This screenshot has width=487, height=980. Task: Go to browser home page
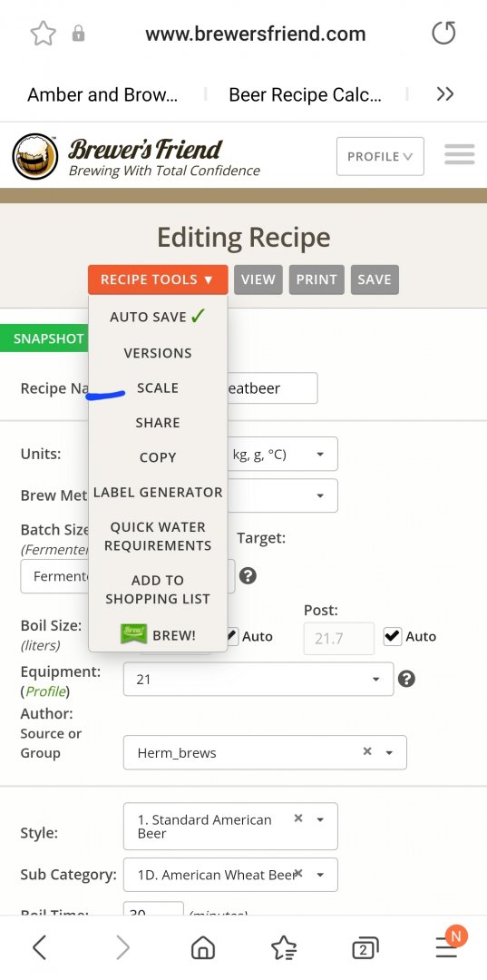point(203,948)
